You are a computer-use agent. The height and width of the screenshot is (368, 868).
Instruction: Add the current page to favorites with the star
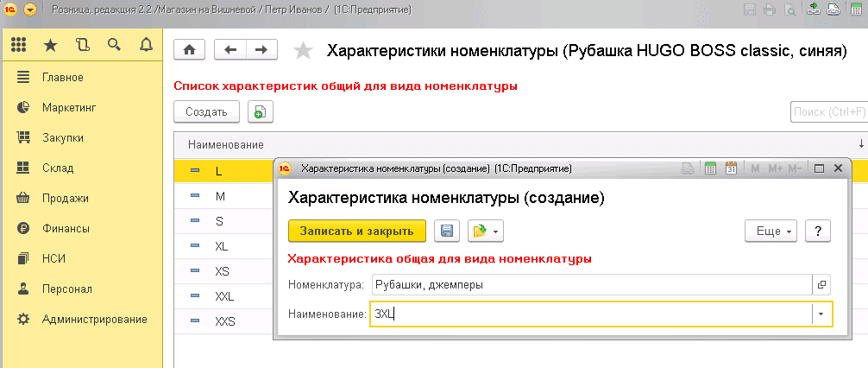pyautogui.click(x=303, y=51)
